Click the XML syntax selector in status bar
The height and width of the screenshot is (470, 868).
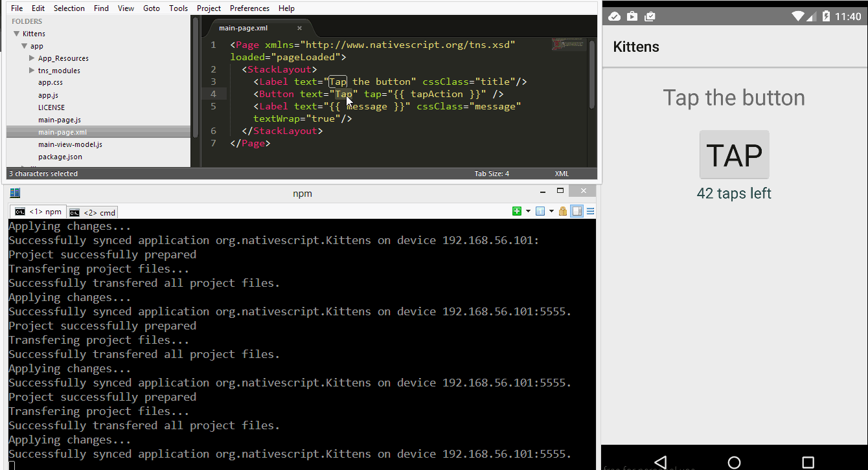[562, 173]
